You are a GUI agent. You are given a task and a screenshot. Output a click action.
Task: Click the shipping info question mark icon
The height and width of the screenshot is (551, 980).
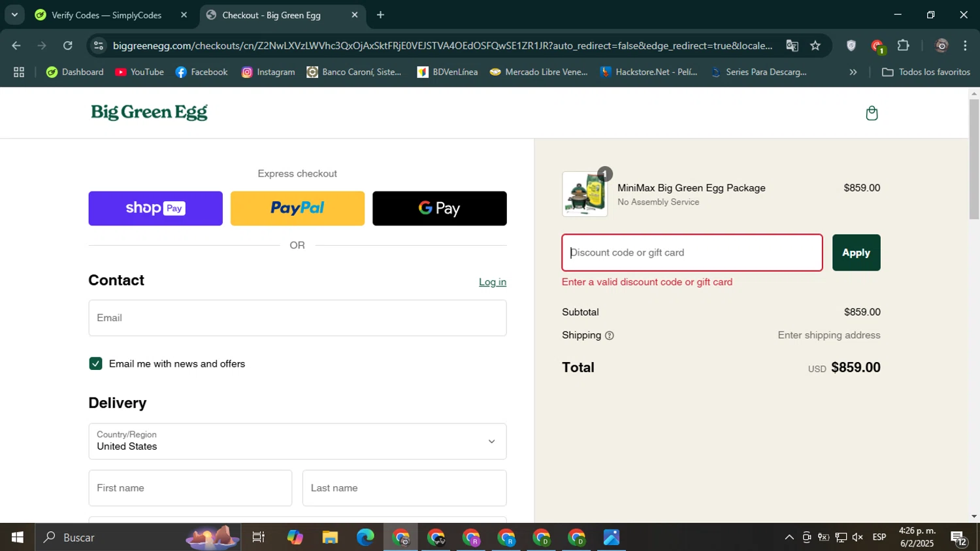[610, 335]
